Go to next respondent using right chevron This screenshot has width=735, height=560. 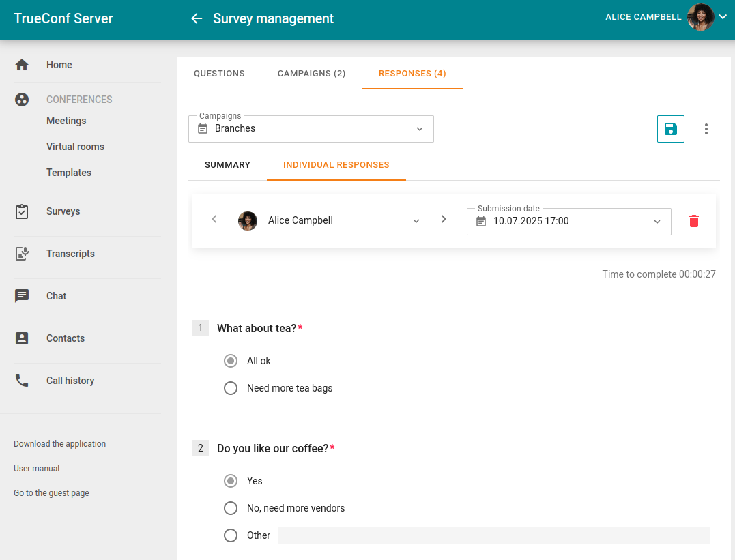444,220
